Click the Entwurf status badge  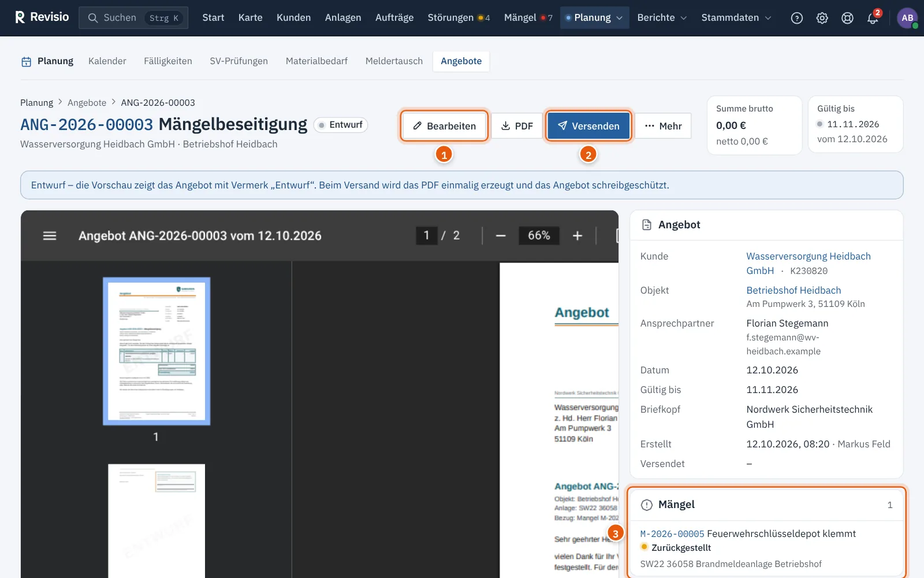(x=341, y=125)
